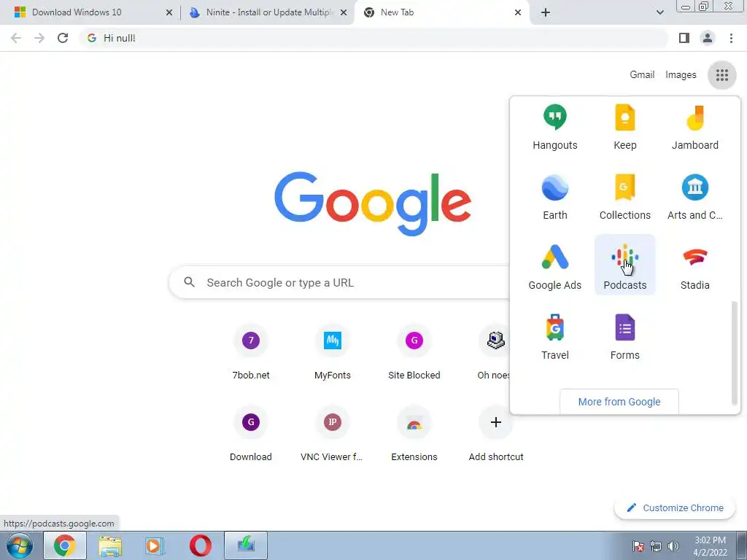
Task: Click the downloader app in the taskbar
Action: 245,545
